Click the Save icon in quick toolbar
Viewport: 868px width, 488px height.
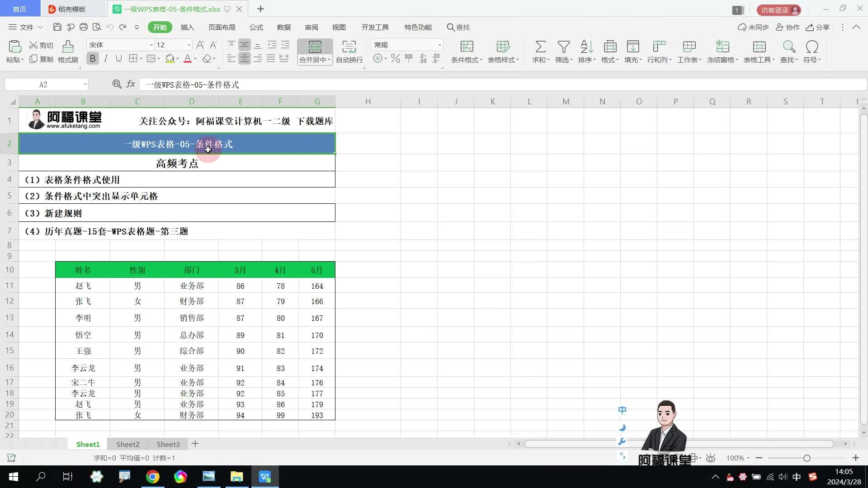point(57,27)
